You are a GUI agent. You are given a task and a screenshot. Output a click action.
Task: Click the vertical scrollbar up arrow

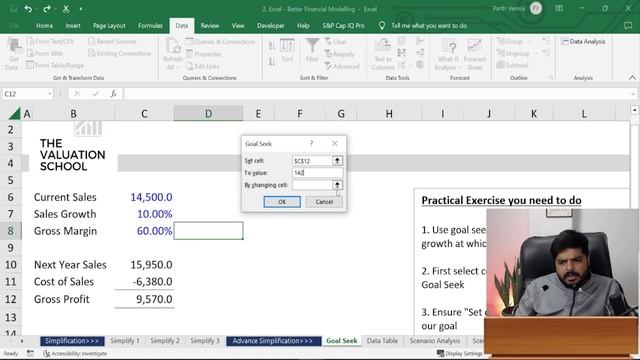tap(635, 110)
